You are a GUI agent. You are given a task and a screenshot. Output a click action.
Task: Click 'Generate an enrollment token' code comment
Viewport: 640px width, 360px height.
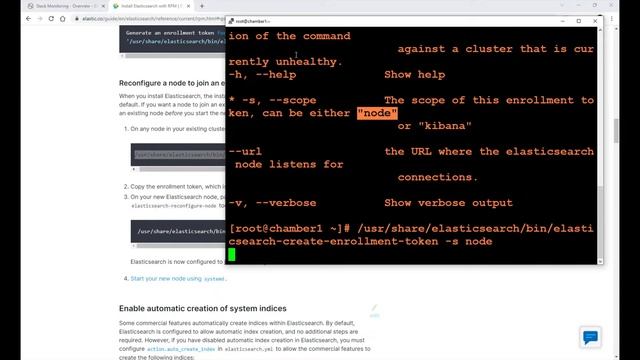point(170,33)
